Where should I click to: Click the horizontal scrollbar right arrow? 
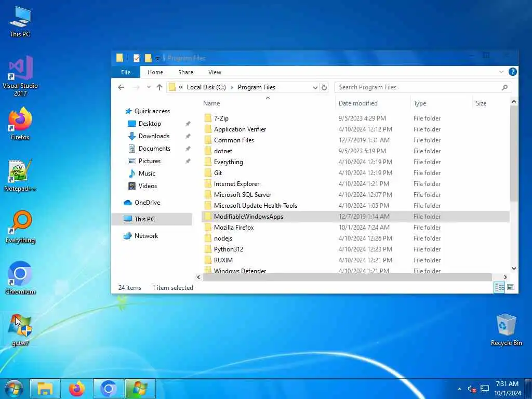(x=505, y=277)
